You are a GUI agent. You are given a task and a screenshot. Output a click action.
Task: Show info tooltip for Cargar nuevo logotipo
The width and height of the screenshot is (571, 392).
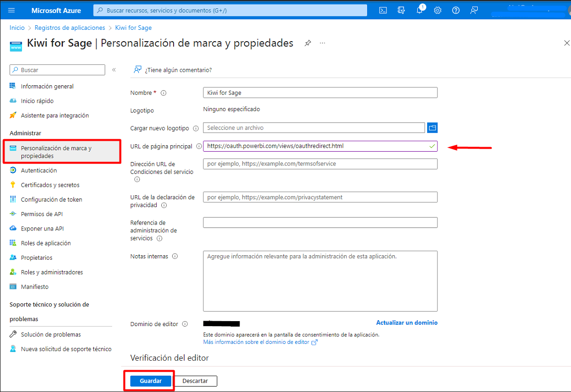click(195, 128)
